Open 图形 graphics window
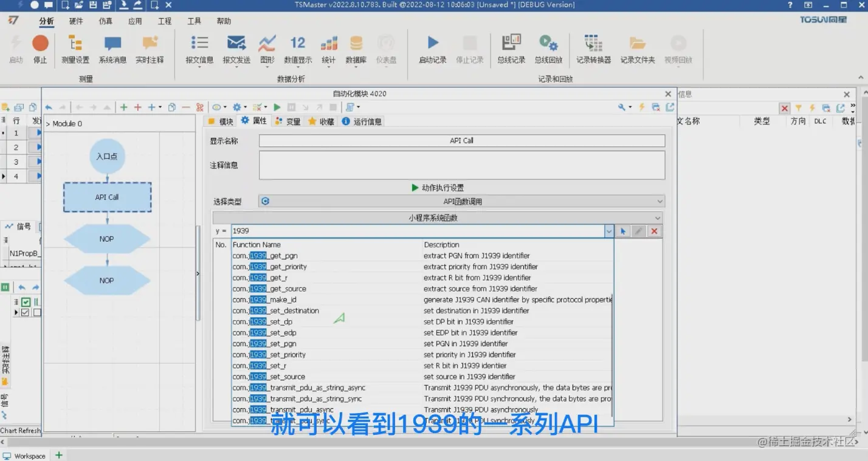The height and width of the screenshot is (461, 868). (x=267, y=49)
